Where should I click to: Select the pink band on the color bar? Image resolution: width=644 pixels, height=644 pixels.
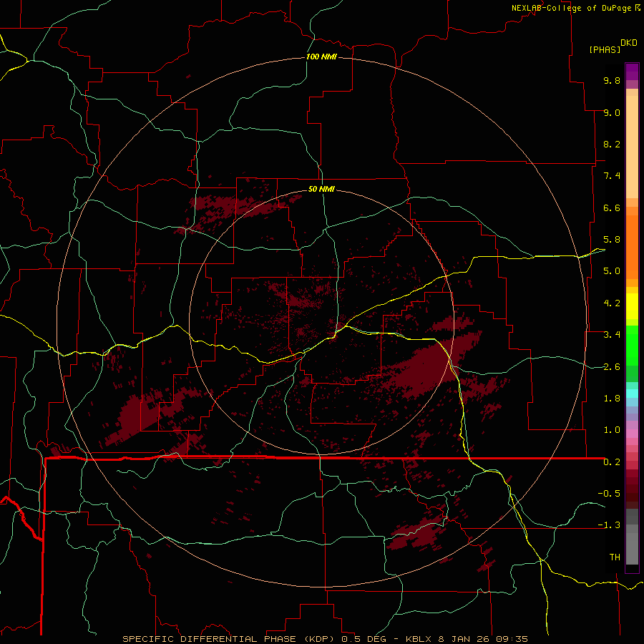[632, 434]
